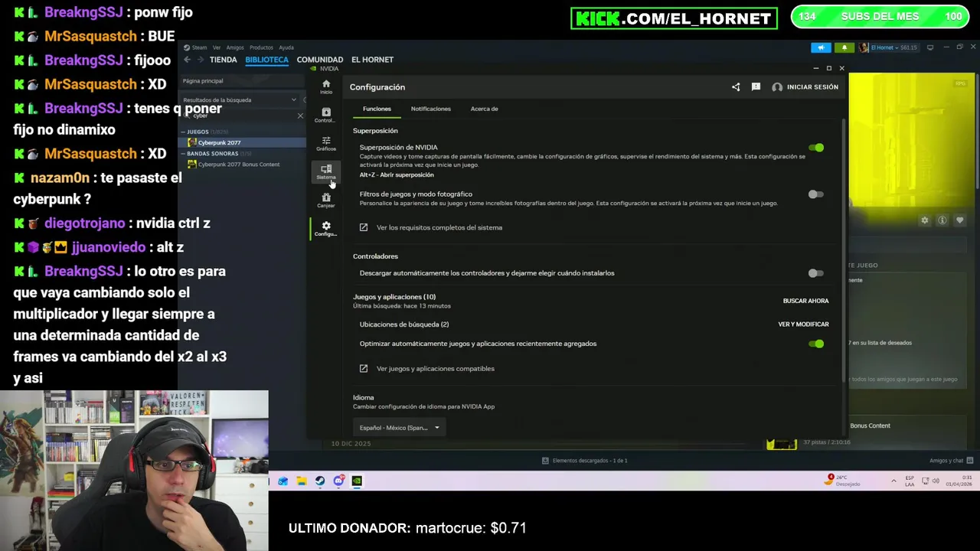Click Steam announcements megaphone button
The height and width of the screenshot is (551, 980).
tap(821, 47)
